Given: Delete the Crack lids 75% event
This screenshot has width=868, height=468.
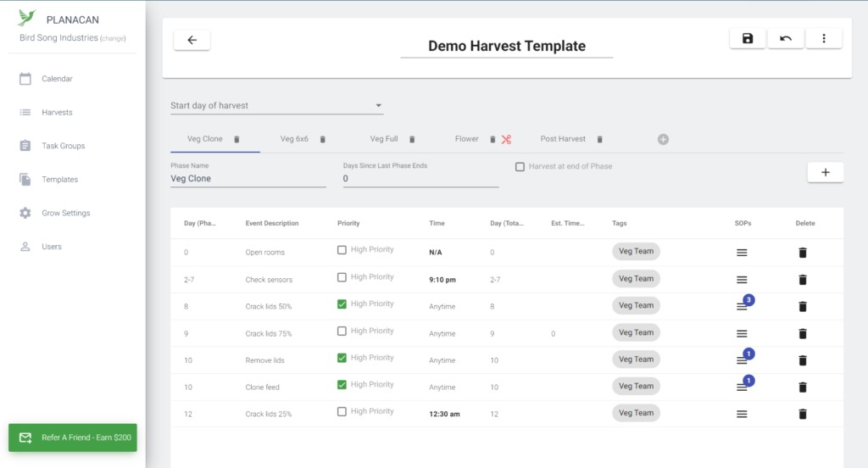Looking at the screenshot, I should pyautogui.click(x=803, y=333).
